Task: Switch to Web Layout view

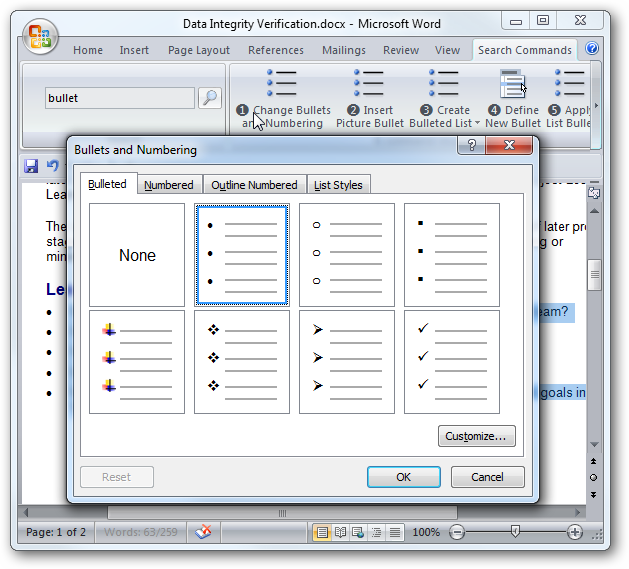Action: 358,532
